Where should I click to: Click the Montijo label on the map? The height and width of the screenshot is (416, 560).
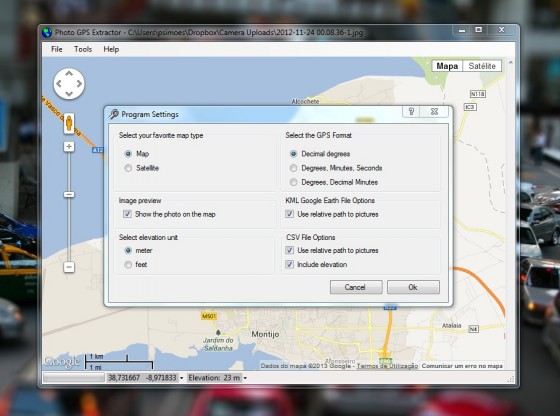(265, 334)
